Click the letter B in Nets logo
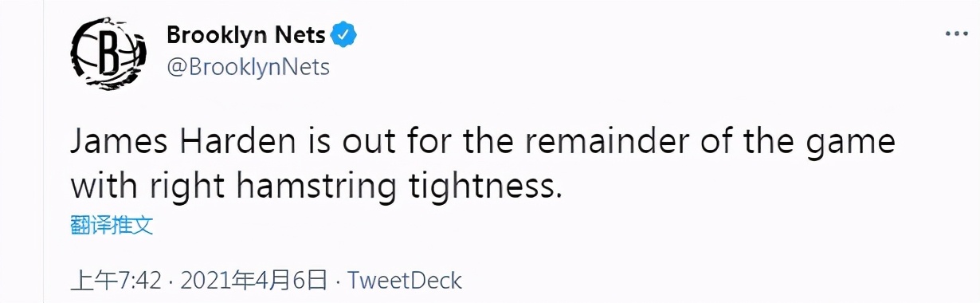The width and height of the screenshot is (980, 303). tap(109, 55)
